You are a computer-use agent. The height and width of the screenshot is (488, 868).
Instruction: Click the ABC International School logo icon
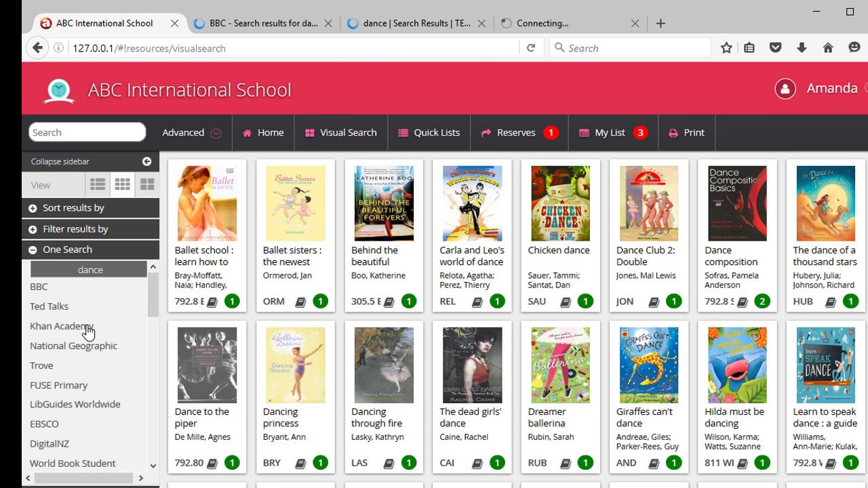tap(59, 90)
